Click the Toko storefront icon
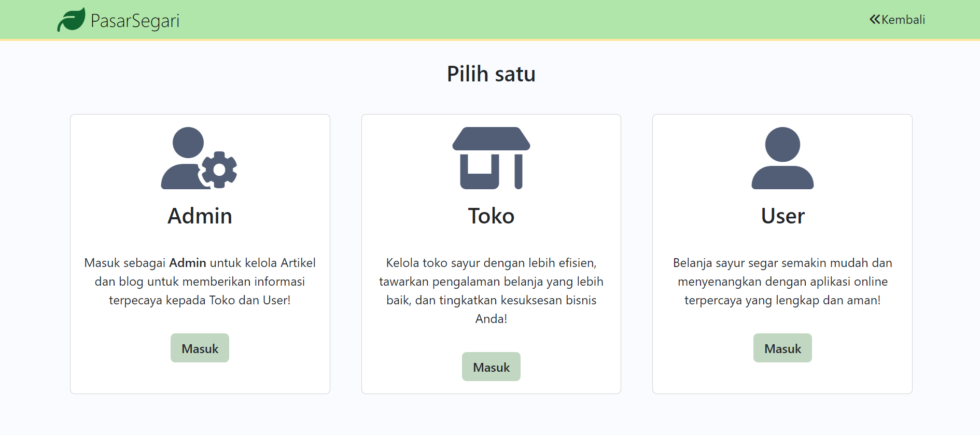Image resolution: width=980 pixels, height=435 pixels. (x=491, y=159)
